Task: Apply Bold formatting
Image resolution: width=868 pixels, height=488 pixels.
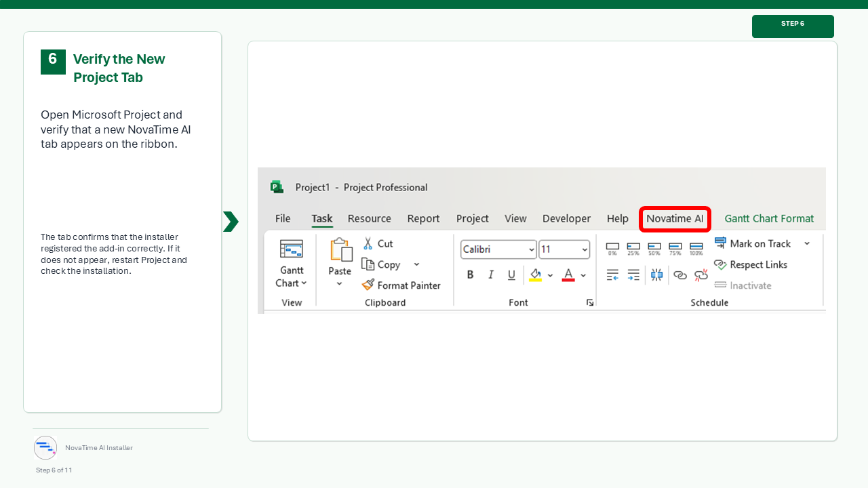Action: pos(470,274)
